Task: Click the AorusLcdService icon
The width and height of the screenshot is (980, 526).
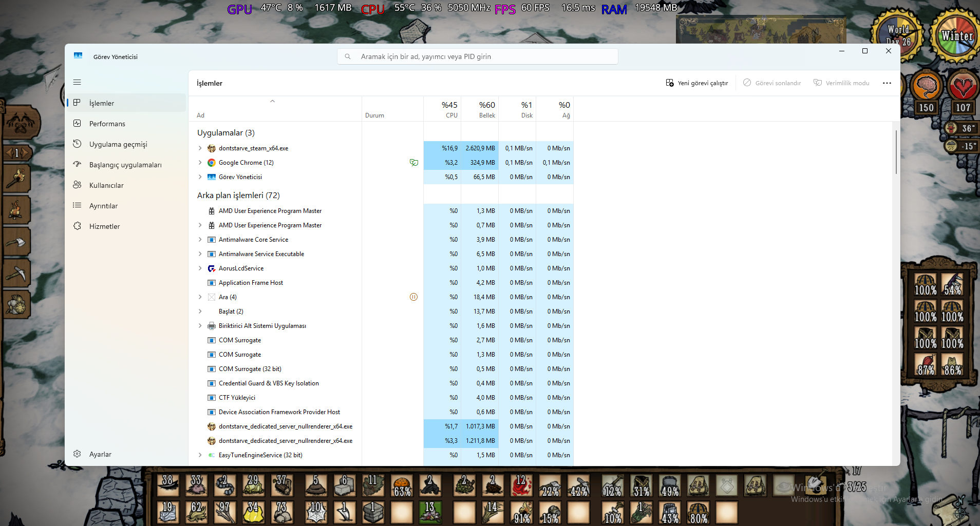Action: [212, 268]
